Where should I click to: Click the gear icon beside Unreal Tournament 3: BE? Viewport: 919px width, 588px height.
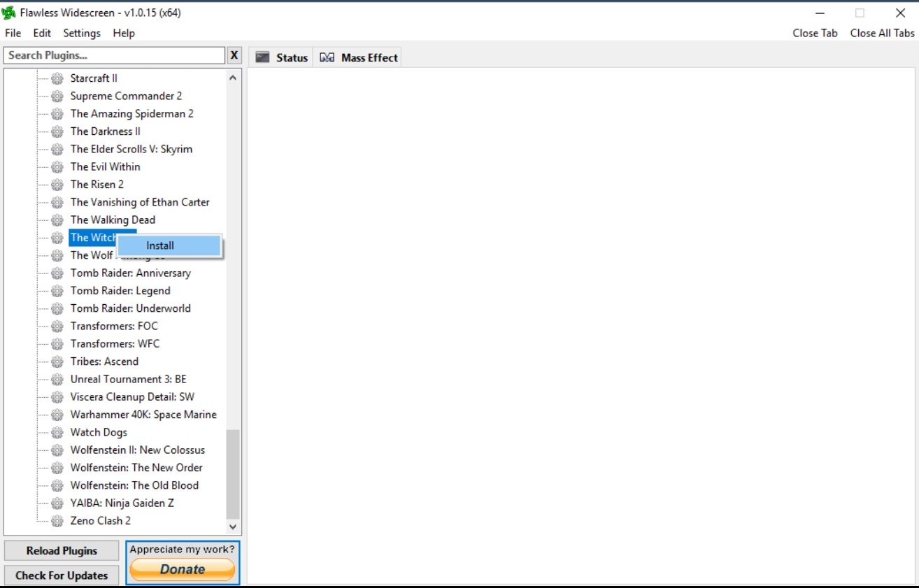pyautogui.click(x=57, y=379)
